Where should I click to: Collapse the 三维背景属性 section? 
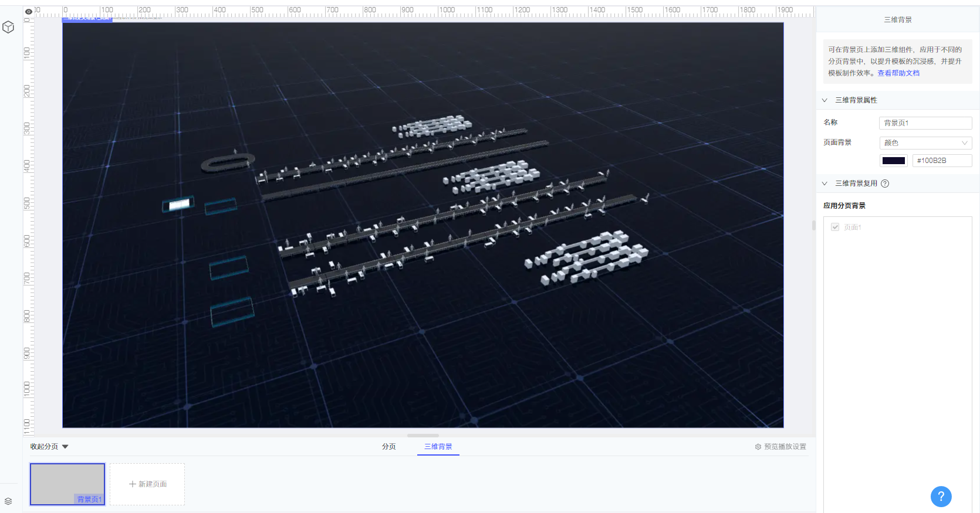[x=824, y=100]
